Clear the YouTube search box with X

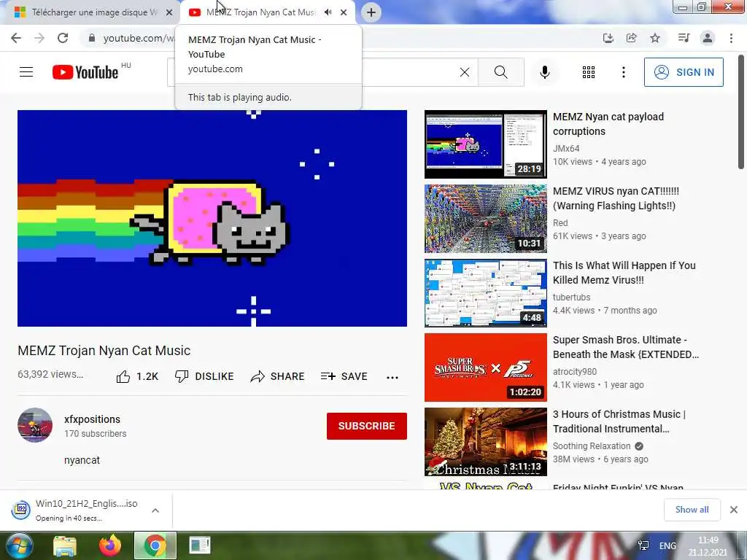pyautogui.click(x=465, y=72)
